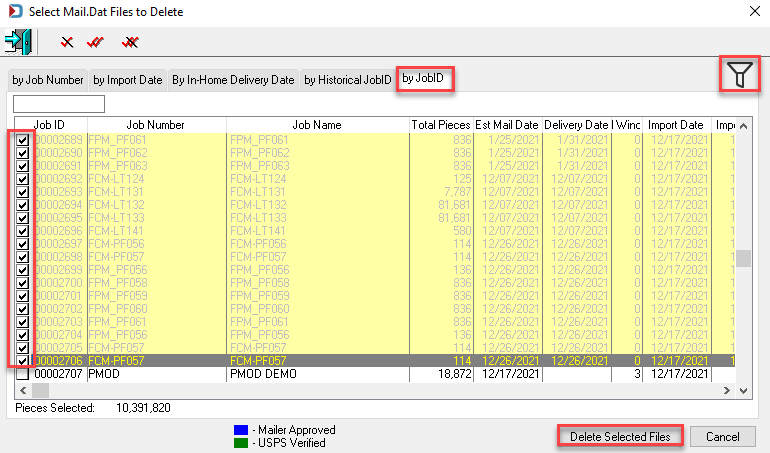Sort by the Total Pieces column header
Screen dimensions: 770x453
point(441,125)
